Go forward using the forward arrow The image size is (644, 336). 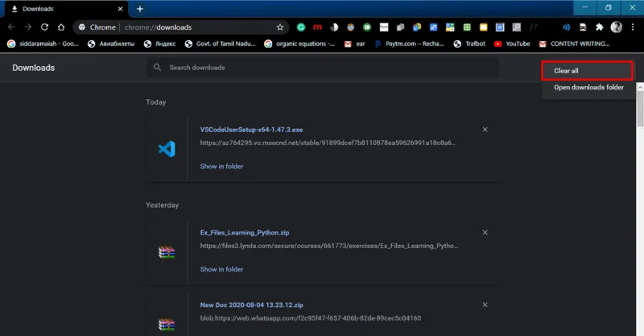(x=27, y=27)
